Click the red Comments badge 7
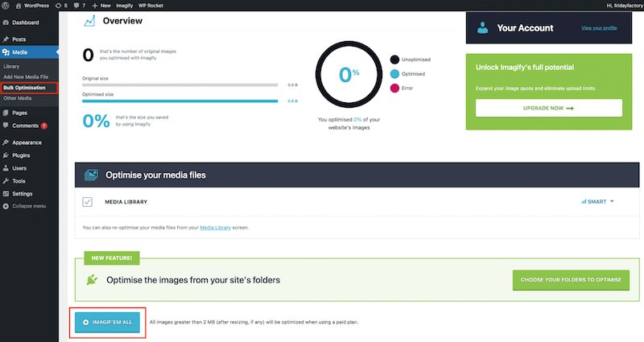 coord(44,126)
